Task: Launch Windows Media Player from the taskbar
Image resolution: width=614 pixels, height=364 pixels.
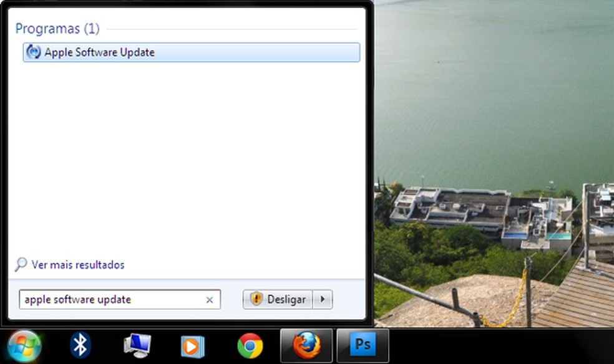Action: click(x=193, y=345)
